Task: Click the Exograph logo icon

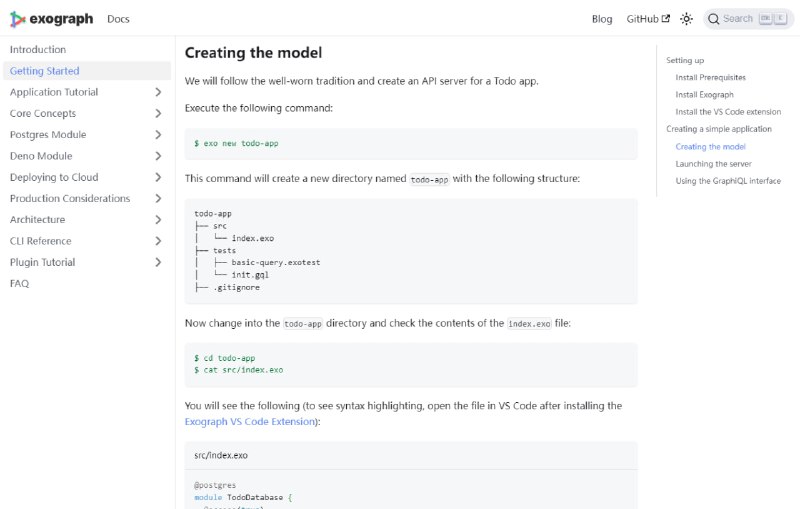Action: (18, 19)
